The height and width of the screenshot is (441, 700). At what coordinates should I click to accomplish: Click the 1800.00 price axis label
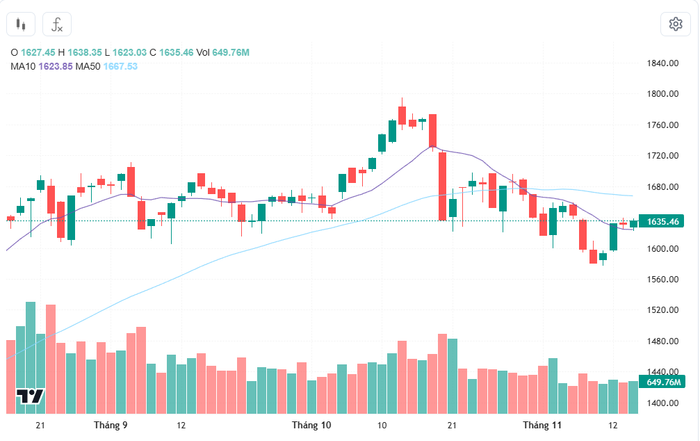(x=663, y=94)
